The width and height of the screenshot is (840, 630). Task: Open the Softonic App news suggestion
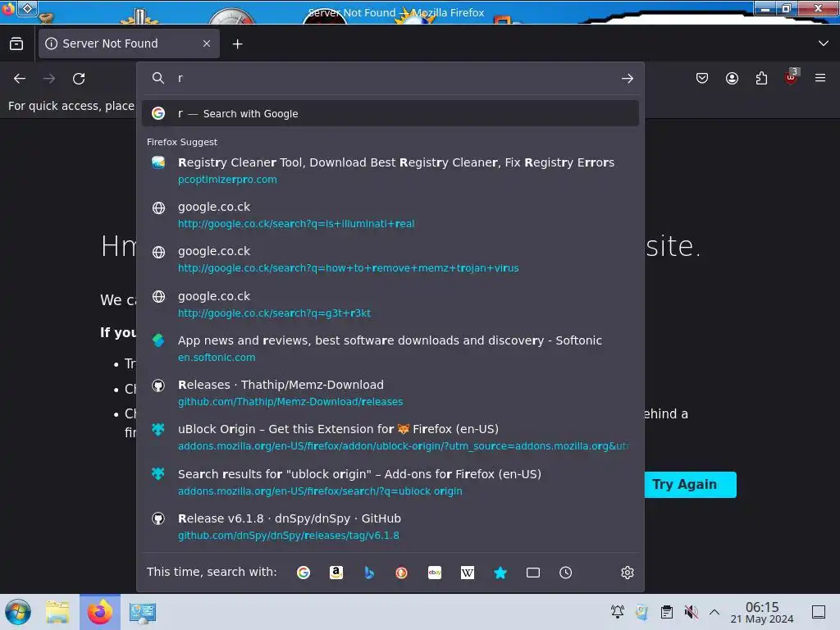tap(390, 348)
